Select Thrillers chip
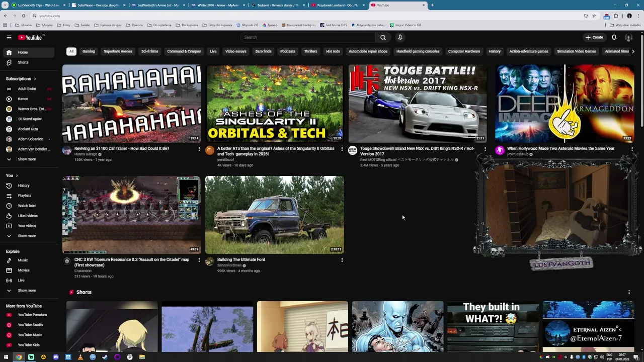Viewport: 644px width, 362px height. pos(310,51)
